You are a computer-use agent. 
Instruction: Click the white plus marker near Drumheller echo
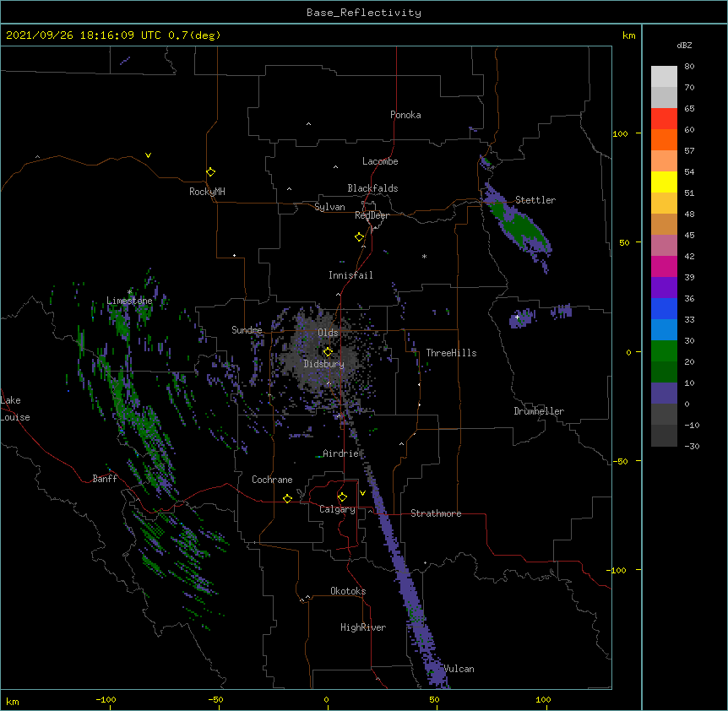tap(517, 317)
